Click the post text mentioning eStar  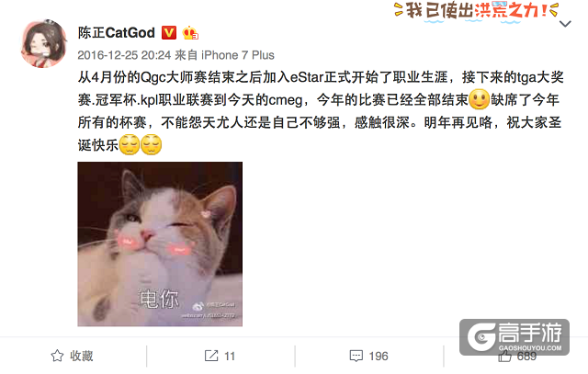coord(321,111)
